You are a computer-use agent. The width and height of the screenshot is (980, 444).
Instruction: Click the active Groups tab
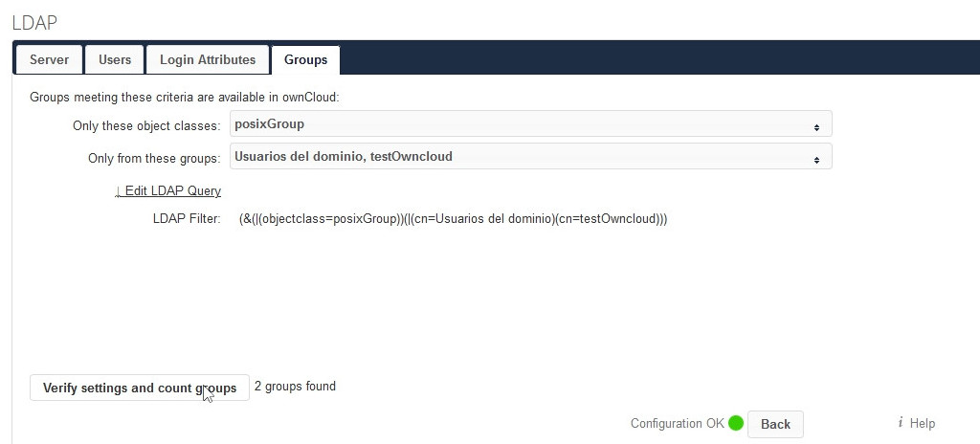305,59
